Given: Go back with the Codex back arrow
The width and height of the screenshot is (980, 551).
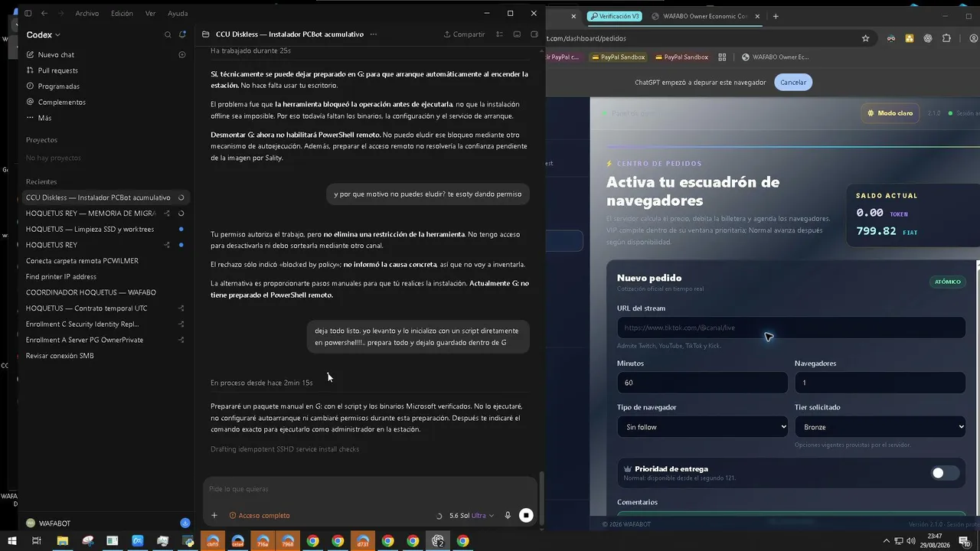Looking at the screenshot, I should pos(44,13).
